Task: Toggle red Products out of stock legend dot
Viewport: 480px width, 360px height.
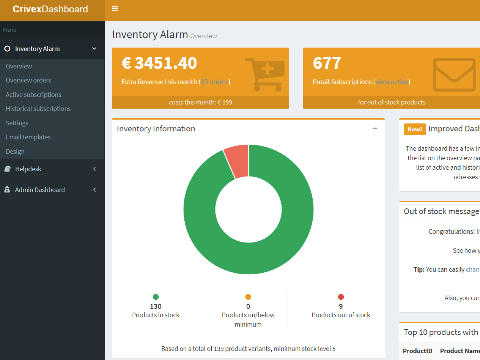Action: tap(341, 297)
